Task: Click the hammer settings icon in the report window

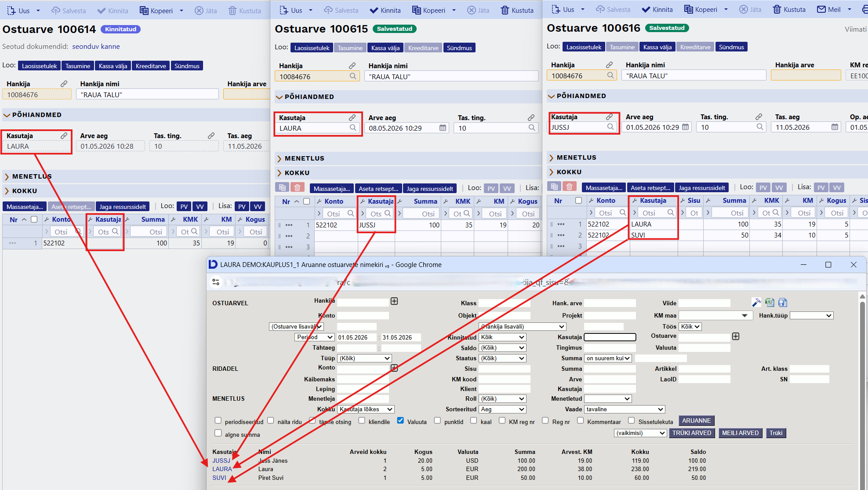Action: 756,303
